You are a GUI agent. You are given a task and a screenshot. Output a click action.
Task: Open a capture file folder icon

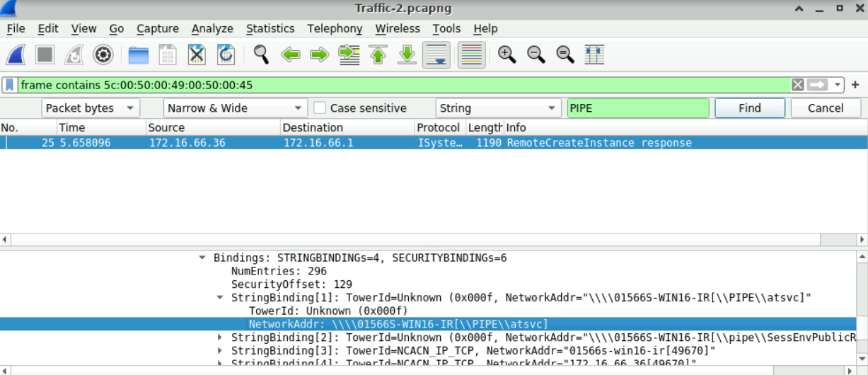pos(139,54)
